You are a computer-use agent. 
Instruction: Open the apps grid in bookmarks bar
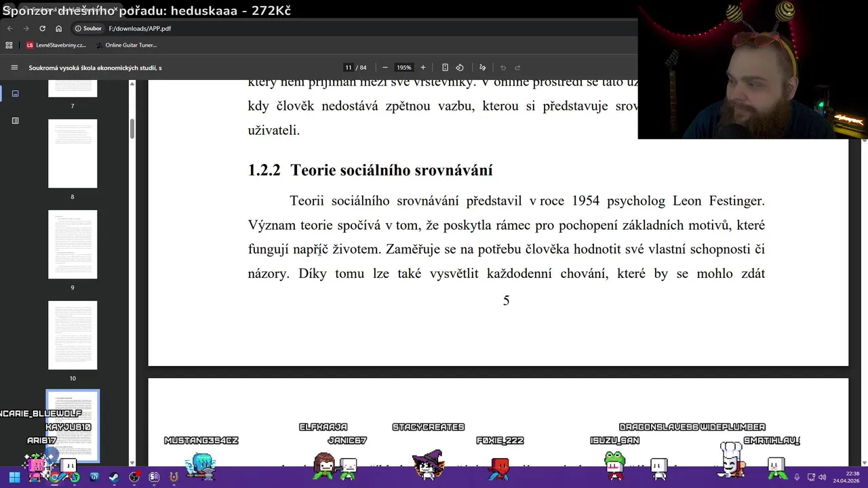[x=9, y=45]
